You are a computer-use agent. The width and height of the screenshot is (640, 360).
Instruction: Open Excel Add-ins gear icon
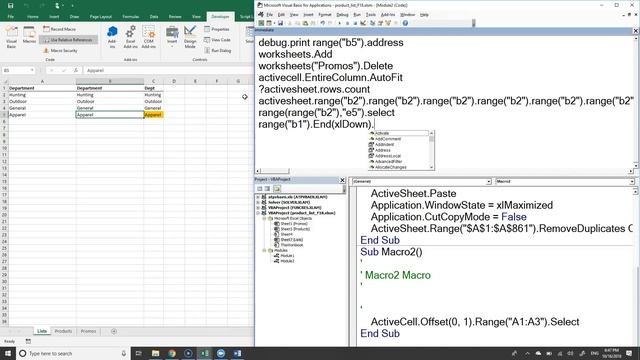(130, 37)
